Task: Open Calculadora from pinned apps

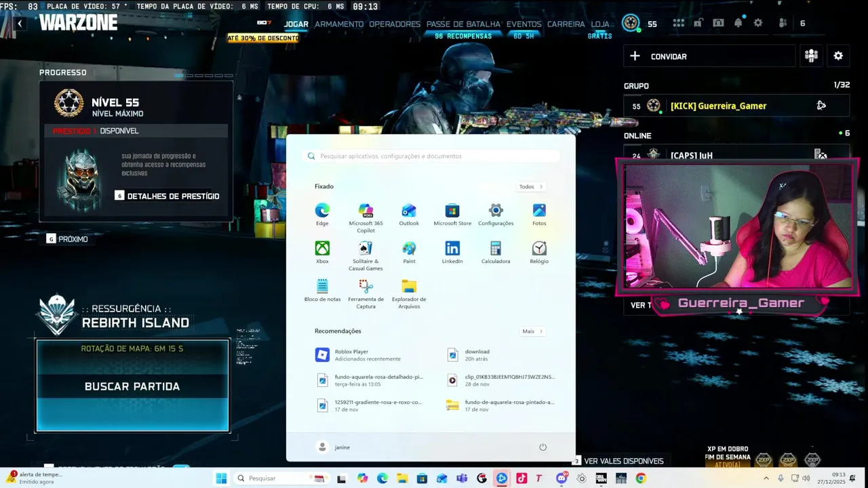Action: click(496, 252)
